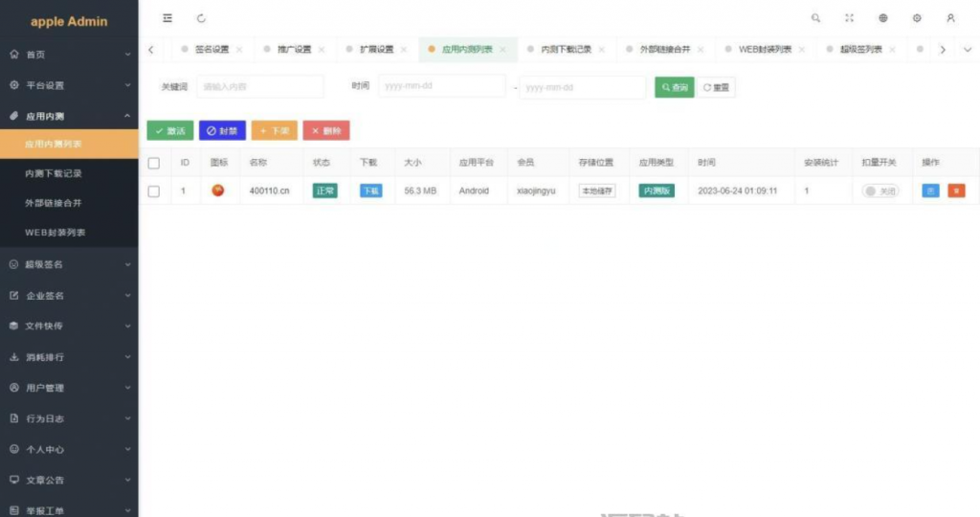The width and height of the screenshot is (980, 517).
Task: Click the green 激活 button
Action: click(x=170, y=130)
